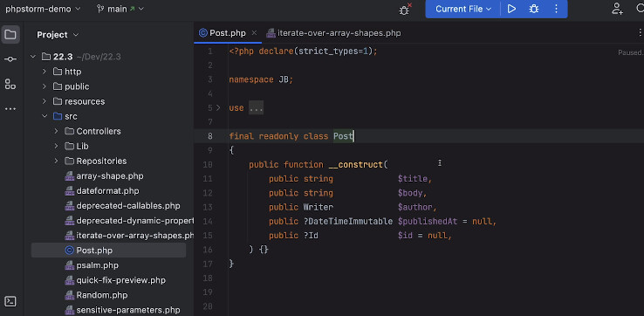644x316 pixels.
Task: Click namespace JB on line 3
Action: [261, 79]
